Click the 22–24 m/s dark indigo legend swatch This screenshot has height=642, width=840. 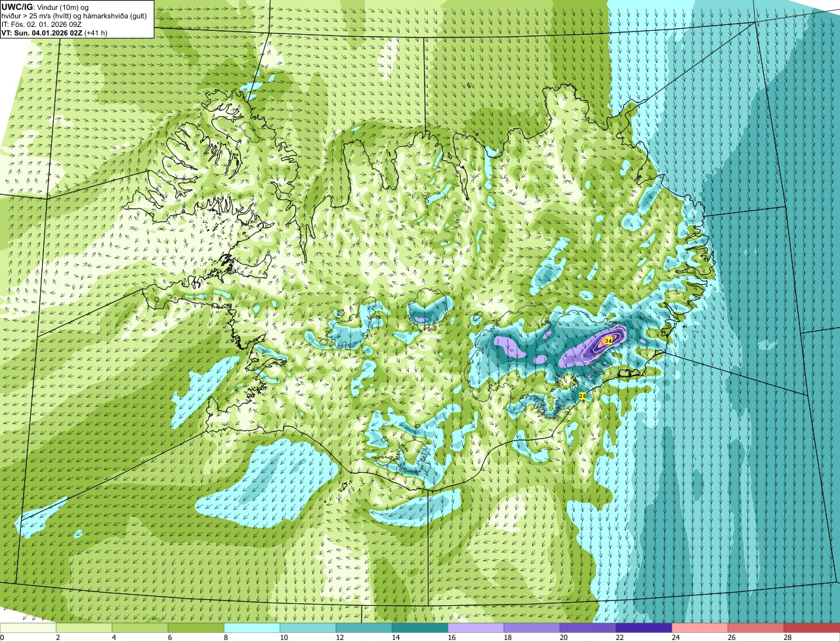pos(644,628)
